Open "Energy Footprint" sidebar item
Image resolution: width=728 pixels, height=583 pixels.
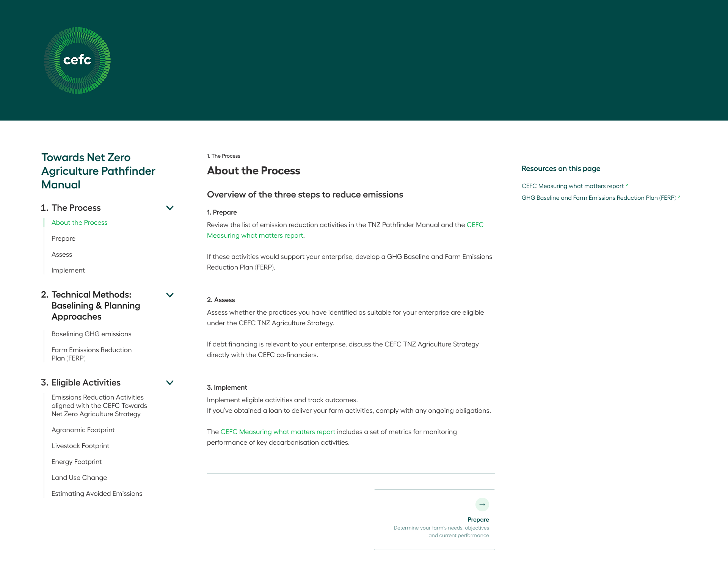[77, 462]
